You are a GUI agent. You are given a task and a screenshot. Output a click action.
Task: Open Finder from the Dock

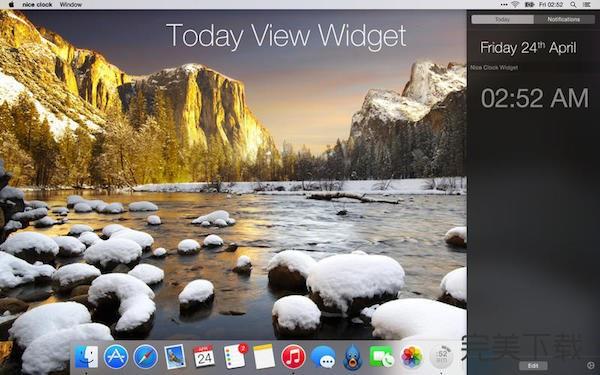click(87, 357)
